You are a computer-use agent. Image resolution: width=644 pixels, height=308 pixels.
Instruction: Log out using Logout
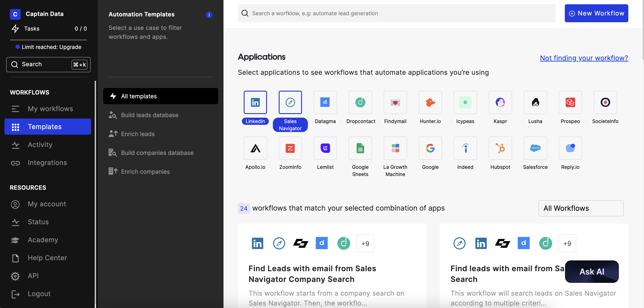pyautogui.click(x=48, y=294)
